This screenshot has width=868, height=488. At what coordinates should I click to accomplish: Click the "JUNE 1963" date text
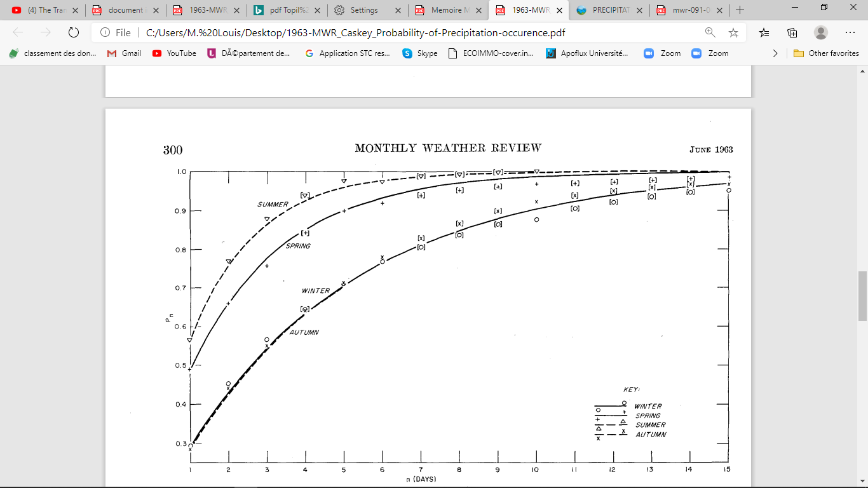click(711, 150)
